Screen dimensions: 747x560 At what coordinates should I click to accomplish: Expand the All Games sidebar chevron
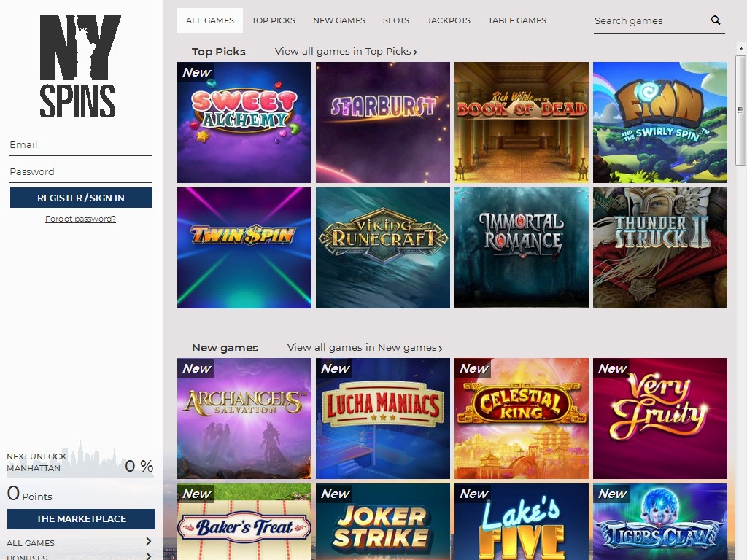pos(148,542)
